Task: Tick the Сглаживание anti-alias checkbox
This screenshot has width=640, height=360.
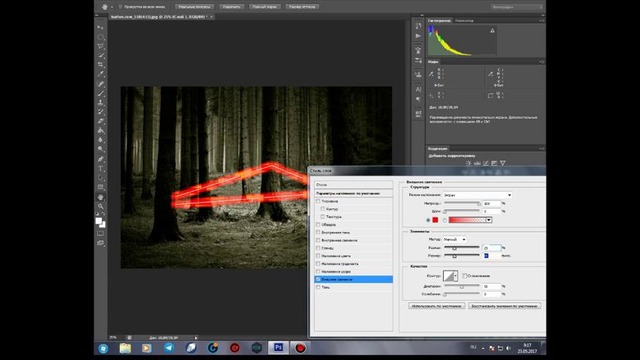Action: [464, 276]
